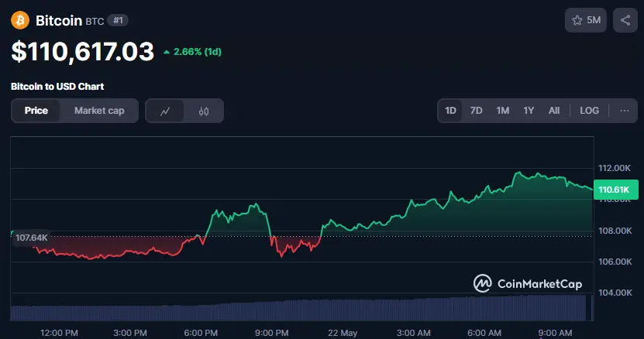This screenshot has width=644, height=339.
Task: Click the 9:00 PM time label
Action: pyautogui.click(x=271, y=333)
